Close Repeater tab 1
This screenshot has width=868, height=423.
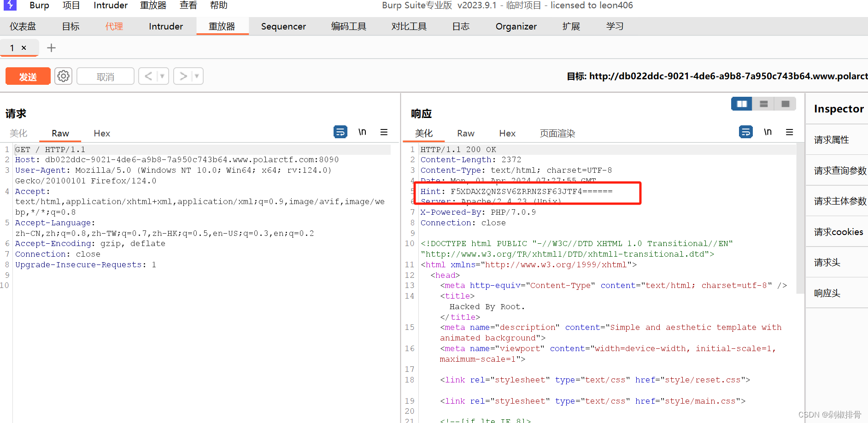click(x=24, y=48)
